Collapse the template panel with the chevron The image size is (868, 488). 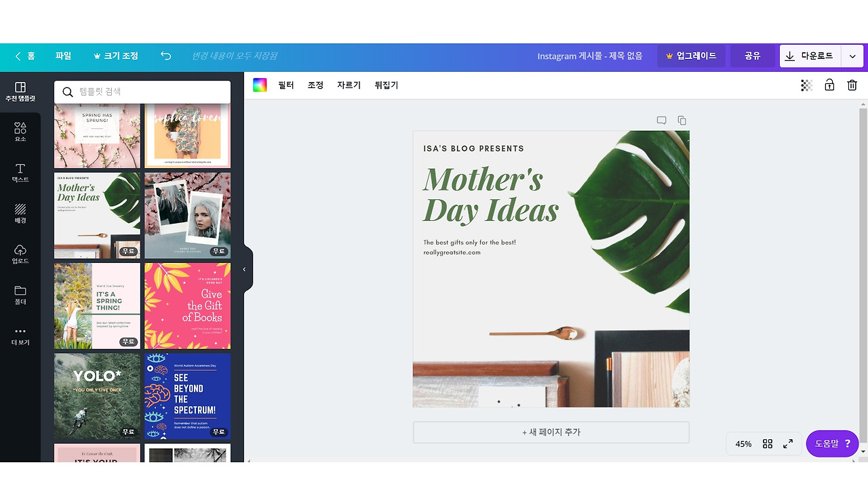pyautogui.click(x=245, y=268)
